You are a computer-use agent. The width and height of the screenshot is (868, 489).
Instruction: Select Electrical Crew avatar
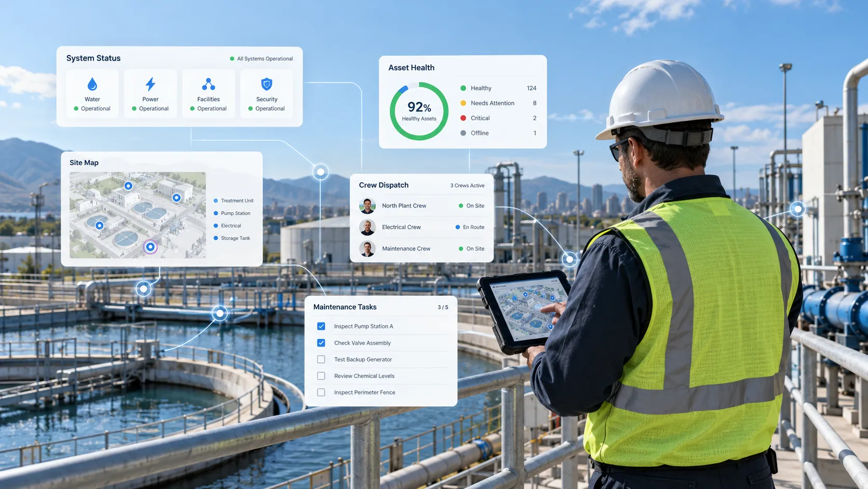point(367,227)
